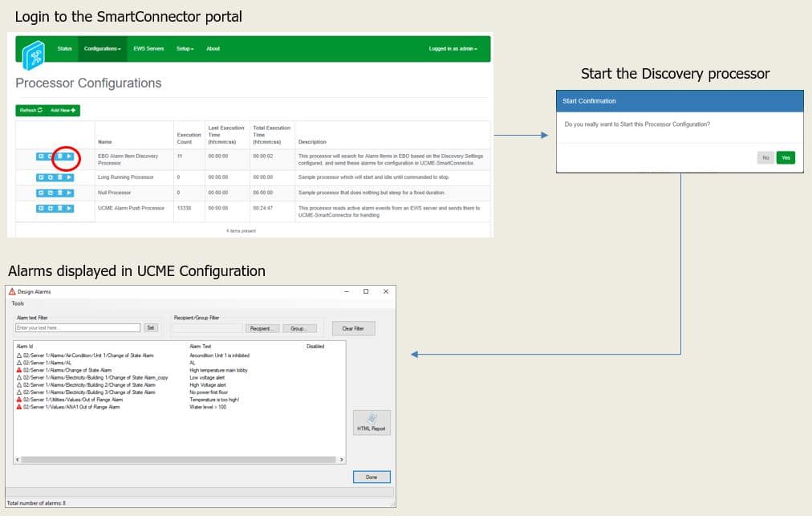Refresh the processor configurations list
Viewport: 812px width, 516px height.
[x=31, y=111]
